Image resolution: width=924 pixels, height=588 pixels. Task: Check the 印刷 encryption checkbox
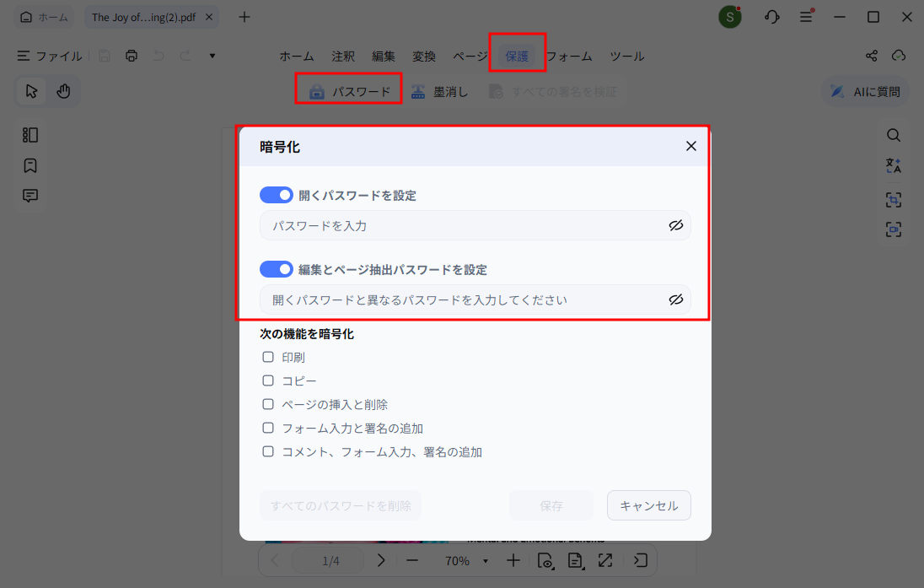click(267, 357)
